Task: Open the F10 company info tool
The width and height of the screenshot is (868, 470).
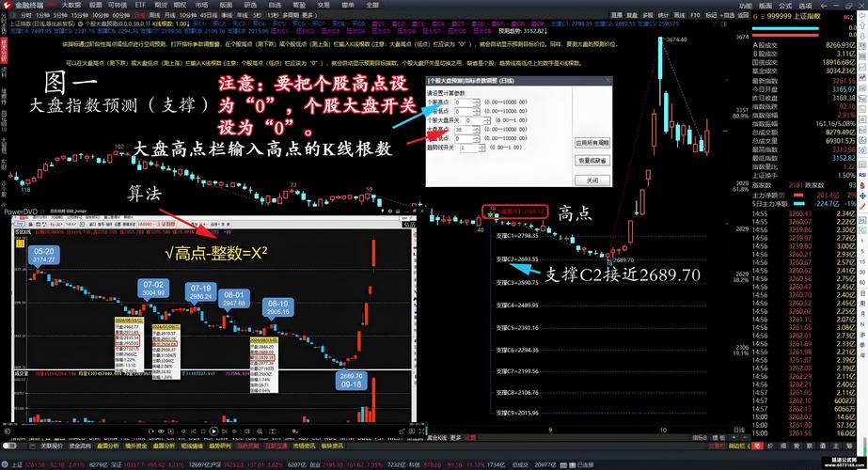Action: [x=695, y=16]
